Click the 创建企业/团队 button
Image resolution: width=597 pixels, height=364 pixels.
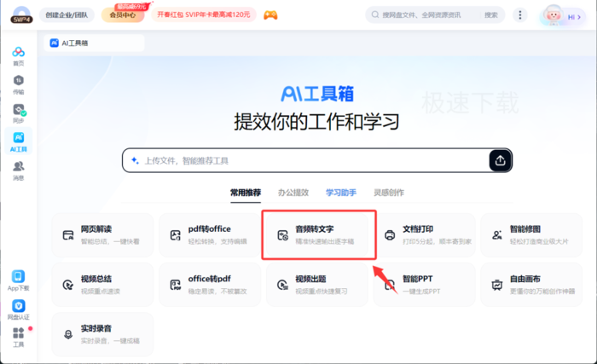coord(67,14)
